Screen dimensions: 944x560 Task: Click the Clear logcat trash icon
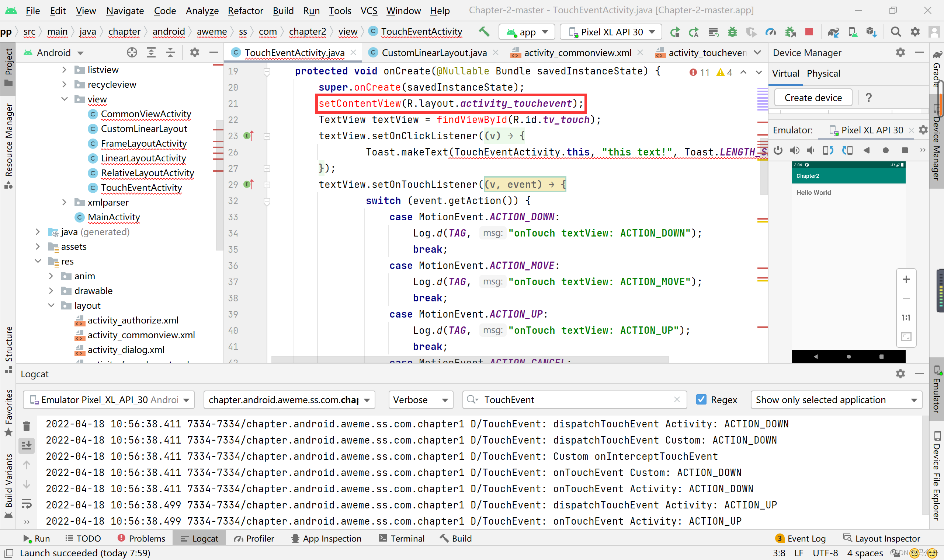(x=27, y=427)
